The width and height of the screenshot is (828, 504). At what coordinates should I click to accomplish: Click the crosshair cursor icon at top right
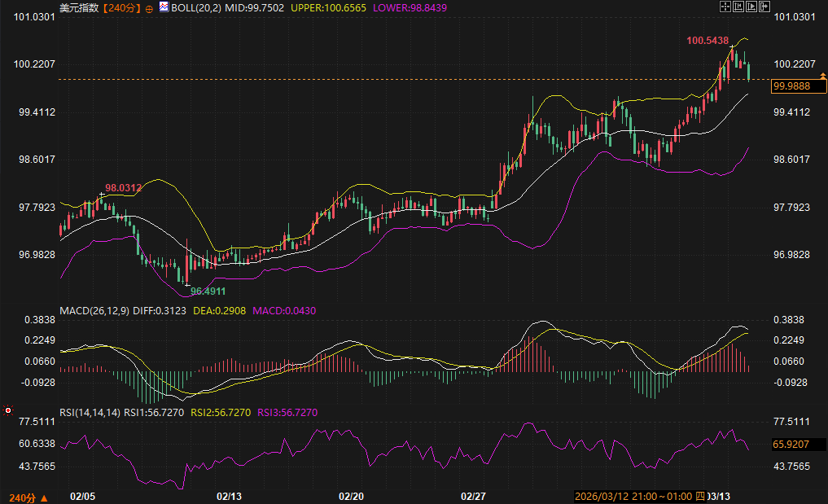(726, 7)
